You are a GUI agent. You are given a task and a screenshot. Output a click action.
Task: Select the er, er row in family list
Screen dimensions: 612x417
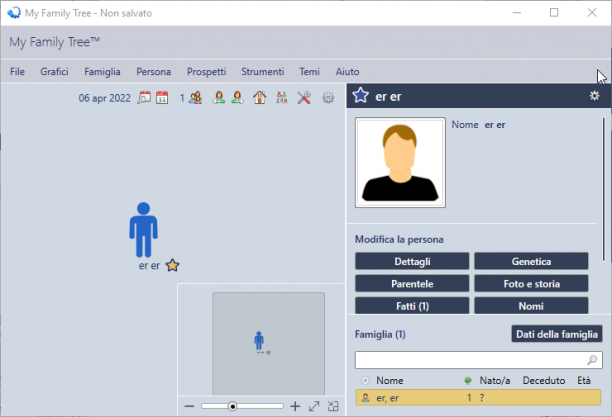pyautogui.click(x=478, y=398)
